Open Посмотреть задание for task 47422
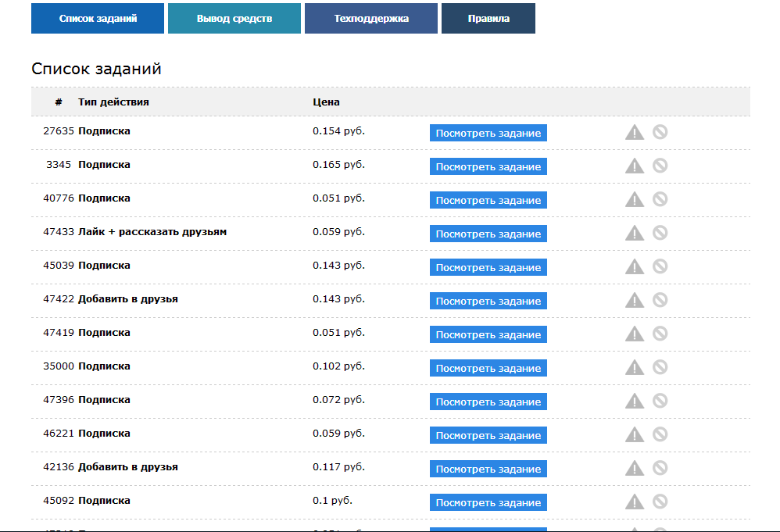 (488, 301)
